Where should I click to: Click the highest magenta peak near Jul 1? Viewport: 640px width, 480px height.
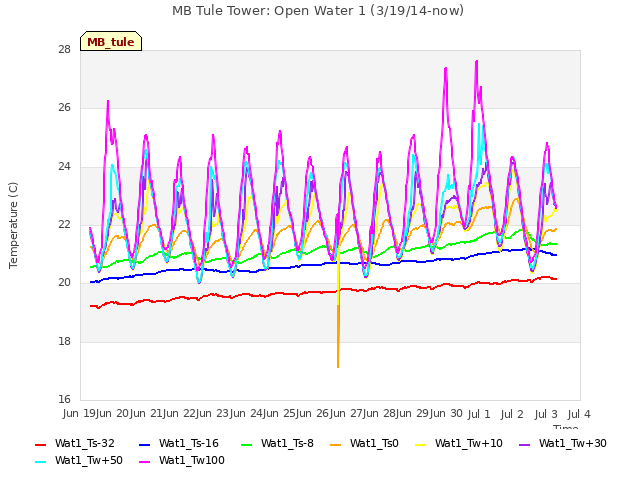(x=476, y=62)
